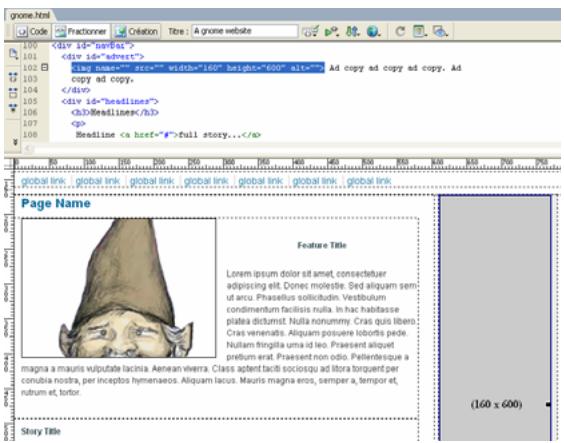Click the sixth global link
Screen dimensions: 564x443
(315, 181)
